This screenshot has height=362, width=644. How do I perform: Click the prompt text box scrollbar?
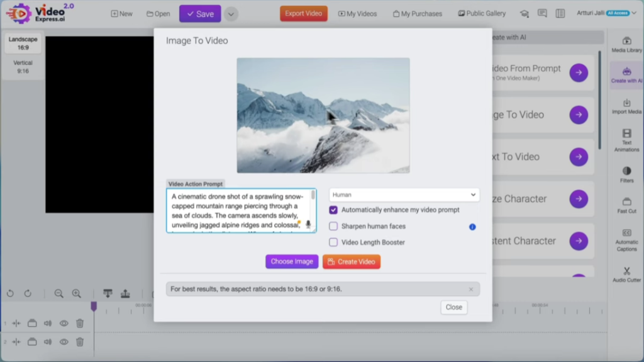tap(313, 195)
